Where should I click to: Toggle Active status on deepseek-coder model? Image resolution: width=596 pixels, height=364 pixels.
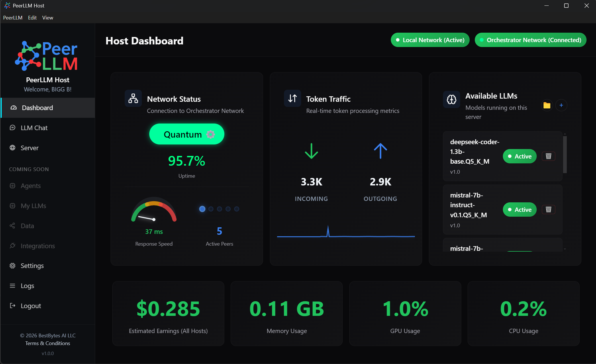coord(519,156)
